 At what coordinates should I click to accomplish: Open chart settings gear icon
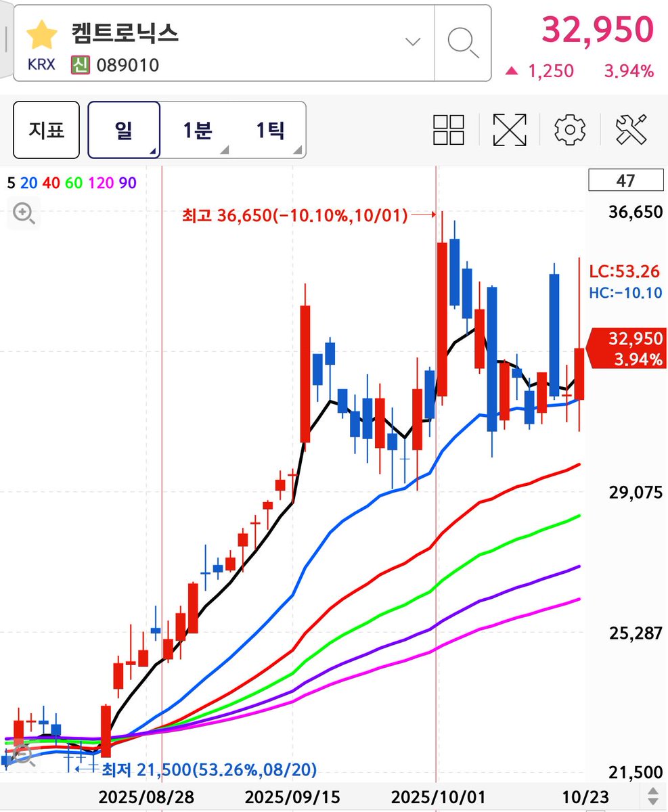(570, 129)
